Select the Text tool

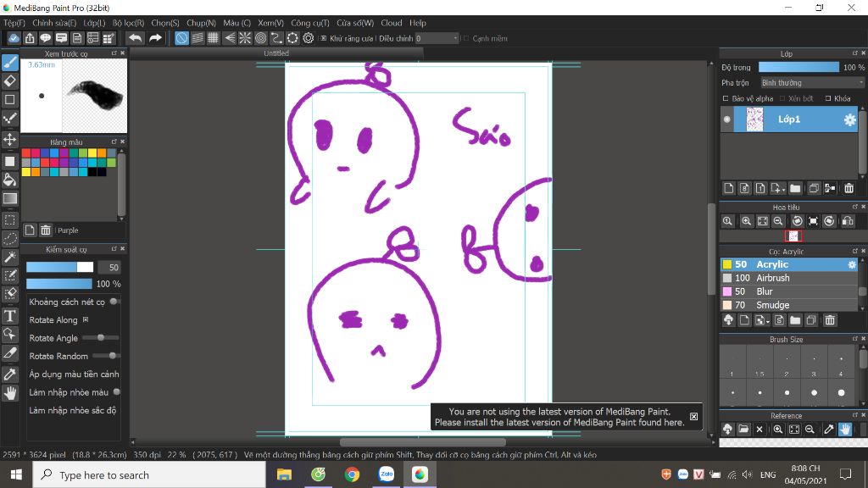click(10, 316)
